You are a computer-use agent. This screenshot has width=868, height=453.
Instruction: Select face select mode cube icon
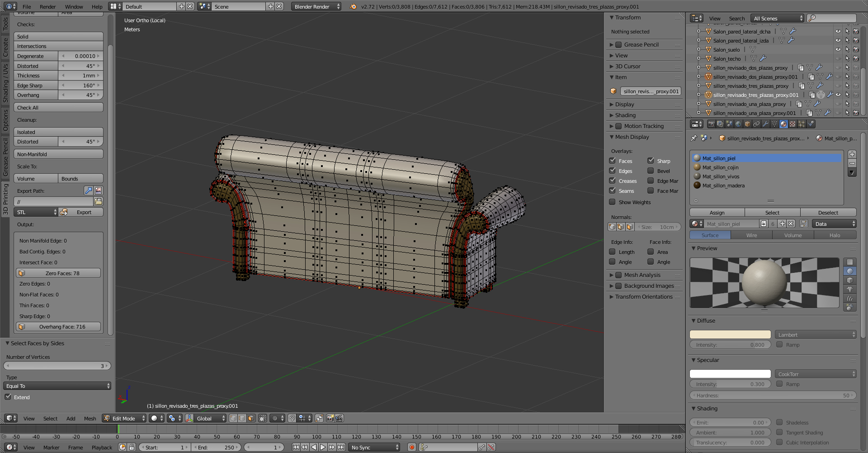(251, 419)
